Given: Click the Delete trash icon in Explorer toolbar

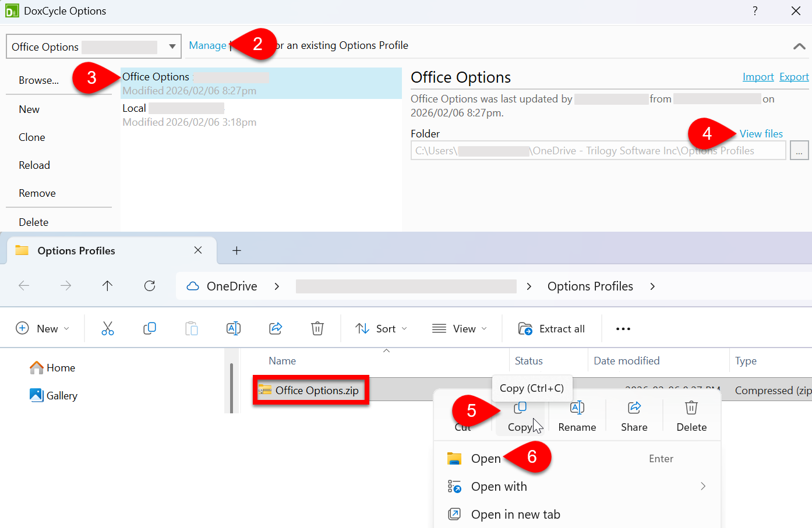Looking at the screenshot, I should pyautogui.click(x=317, y=328).
